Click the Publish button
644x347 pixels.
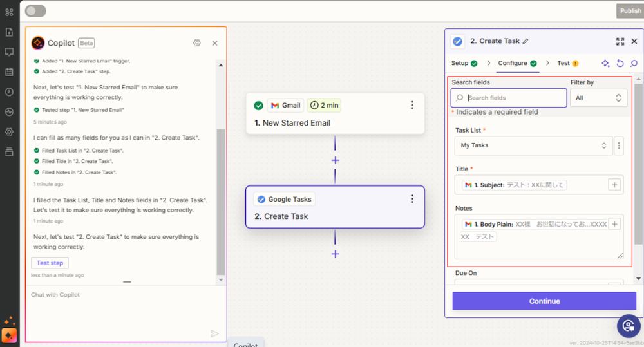coord(630,11)
